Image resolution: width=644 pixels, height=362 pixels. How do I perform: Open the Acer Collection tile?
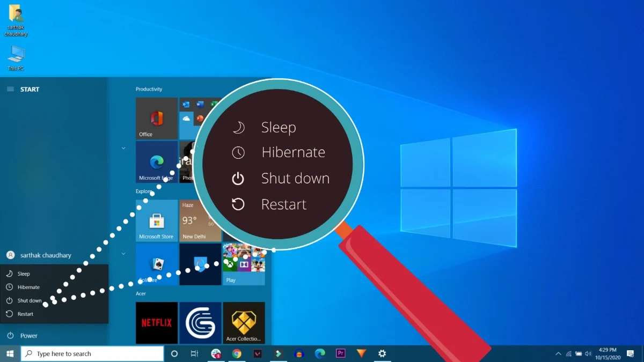(x=244, y=323)
